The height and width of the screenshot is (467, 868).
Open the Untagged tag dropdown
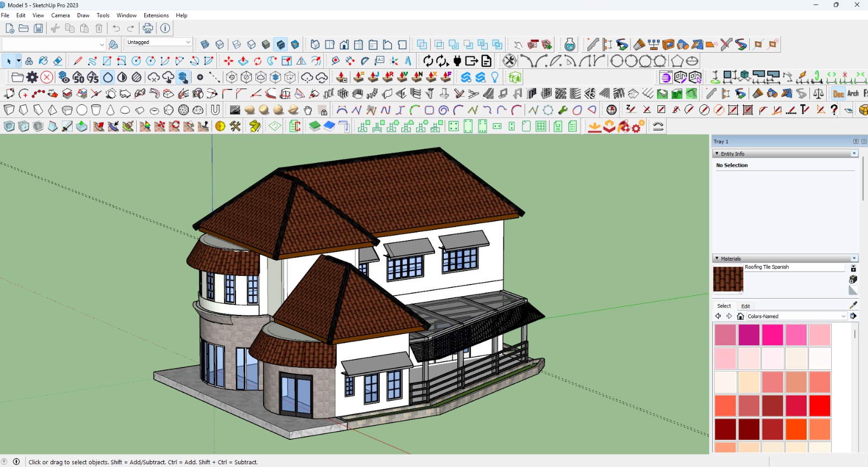[158, 42]
